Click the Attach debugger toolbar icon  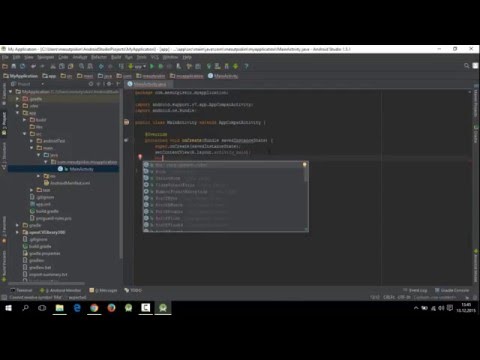click(179, 66)
